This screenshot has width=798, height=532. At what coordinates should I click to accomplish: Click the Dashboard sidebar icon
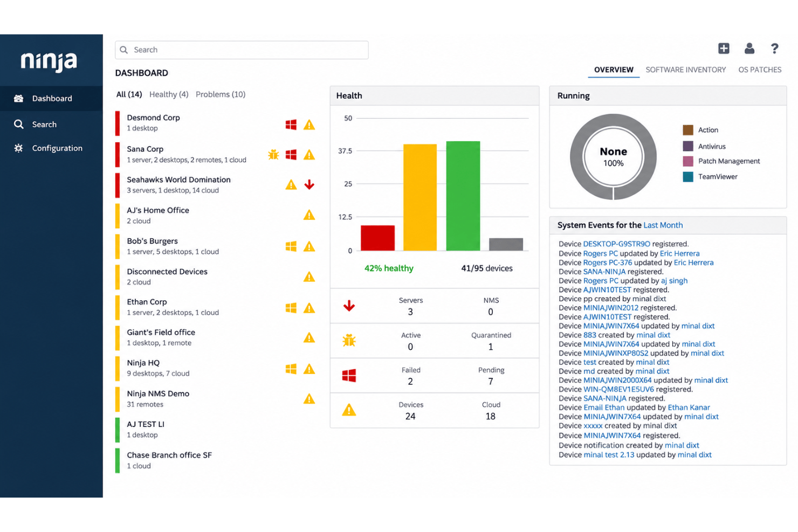click(19, 99)
